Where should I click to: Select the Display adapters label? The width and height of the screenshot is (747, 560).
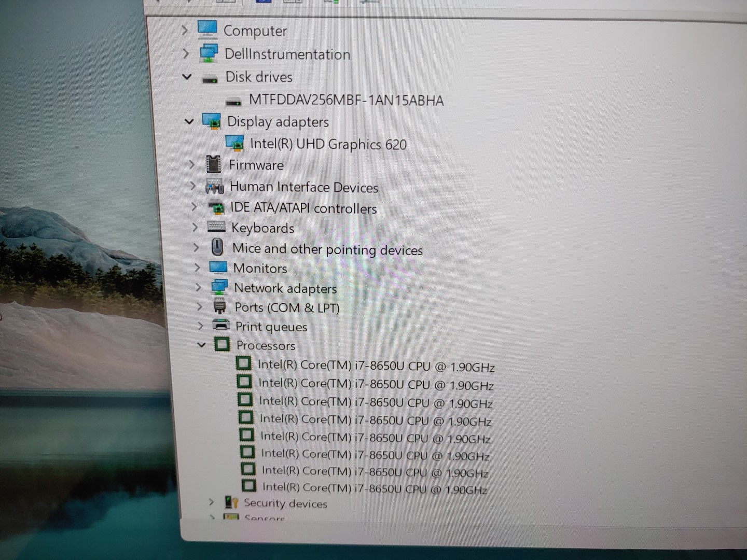278,122
